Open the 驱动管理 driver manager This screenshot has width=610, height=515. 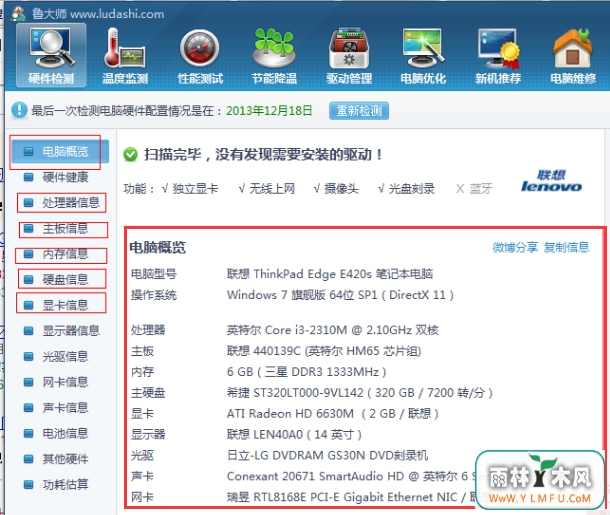pyautogui.click(x=349, y=55)
